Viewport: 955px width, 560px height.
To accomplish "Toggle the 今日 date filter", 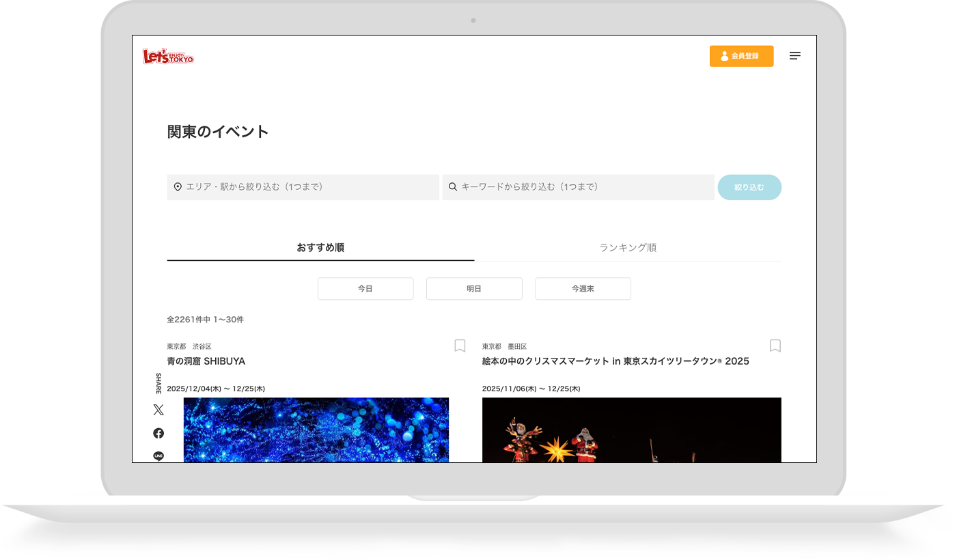I will coord(365,288).
